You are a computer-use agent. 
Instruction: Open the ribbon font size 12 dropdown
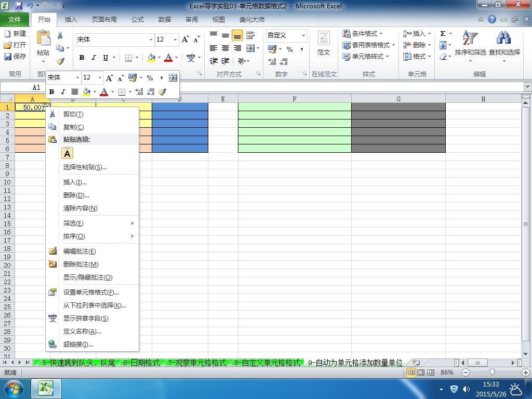[x=175, y=39]
